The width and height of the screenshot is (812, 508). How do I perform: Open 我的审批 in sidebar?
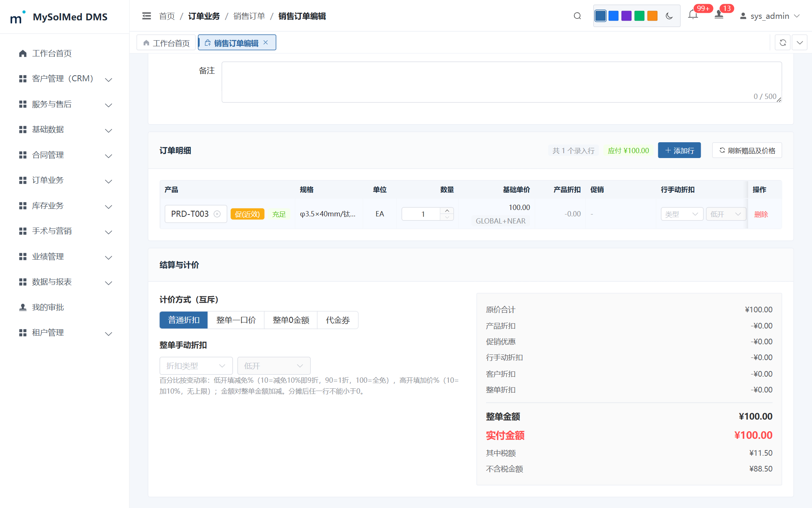(65, 307)
